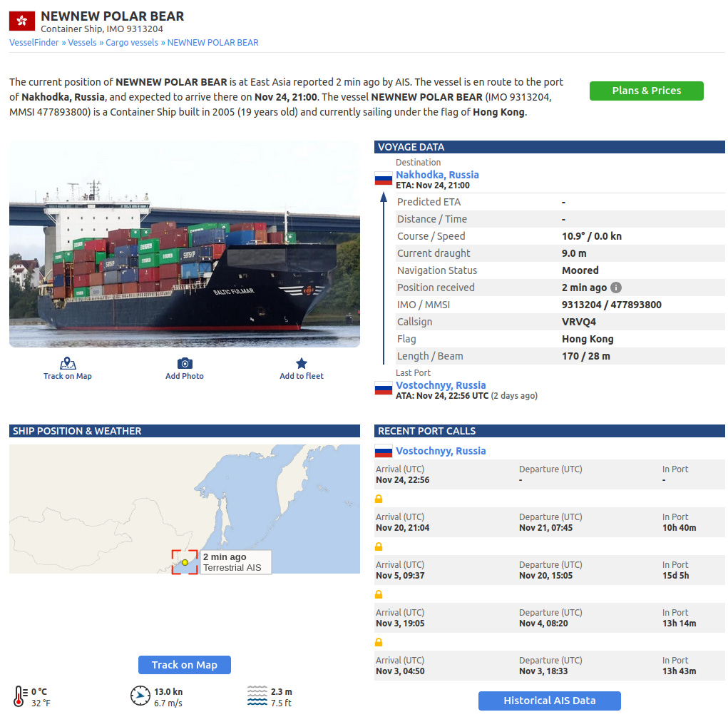Click the '10h 40m' in port duration

(x=679, y=528)
